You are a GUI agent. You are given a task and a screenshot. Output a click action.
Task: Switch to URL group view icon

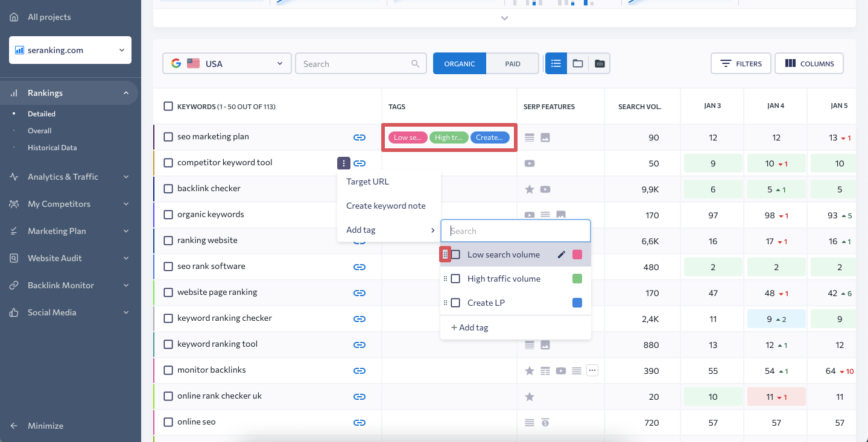(600, 63)
